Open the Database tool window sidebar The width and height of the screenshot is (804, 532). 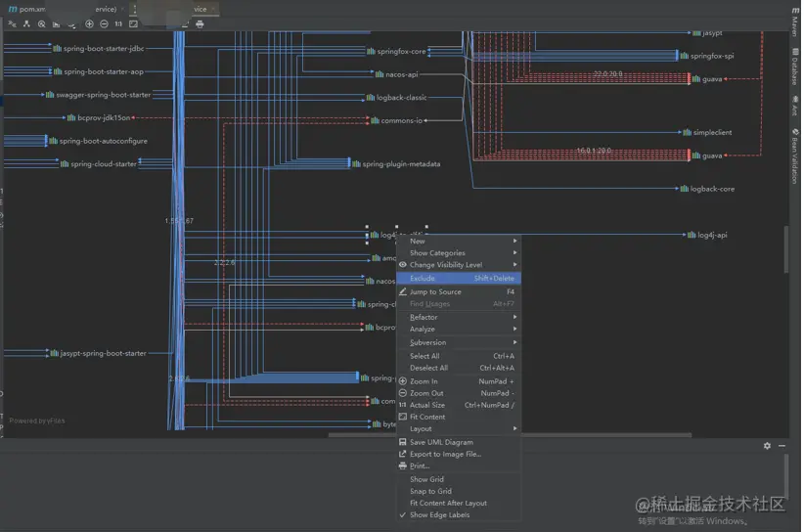pos(794,69)
